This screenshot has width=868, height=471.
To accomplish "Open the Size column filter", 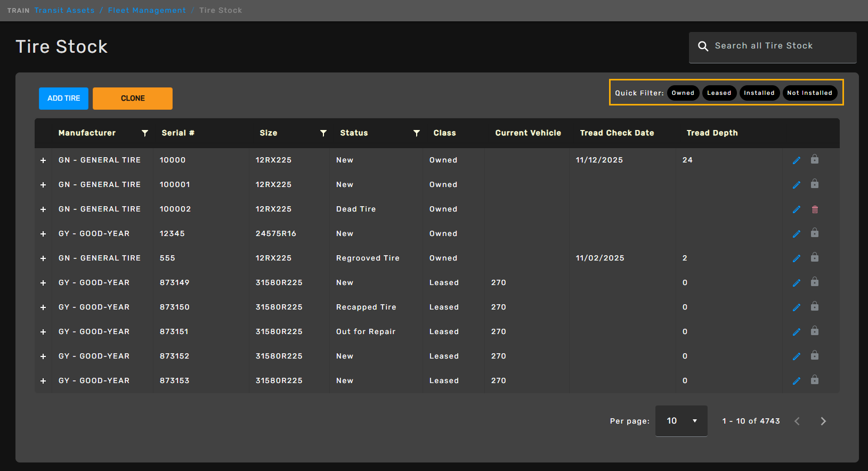I will pos(323,133).
